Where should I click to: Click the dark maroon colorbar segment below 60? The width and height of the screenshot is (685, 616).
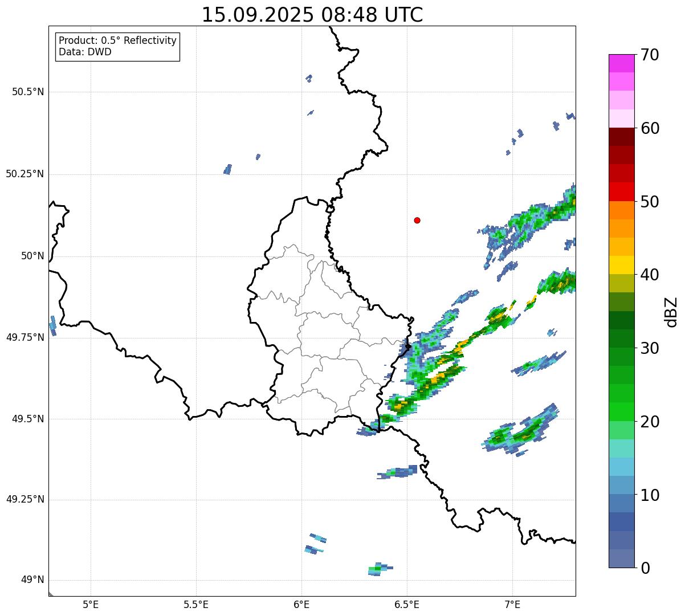click(x=621, y=137)
